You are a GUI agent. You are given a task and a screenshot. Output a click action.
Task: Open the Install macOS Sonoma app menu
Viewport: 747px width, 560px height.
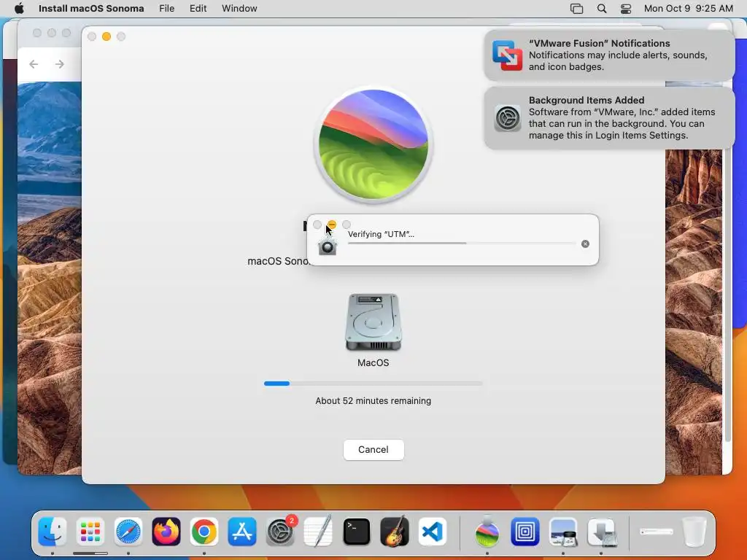coord(91,9)
